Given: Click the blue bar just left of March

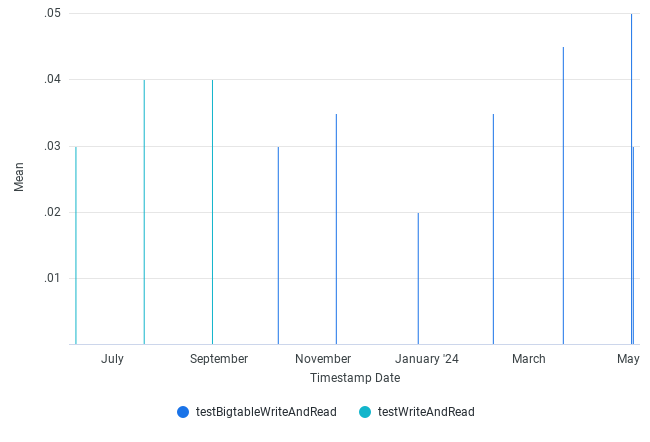Looking at the screenshot, I should [x=493, y=229].
